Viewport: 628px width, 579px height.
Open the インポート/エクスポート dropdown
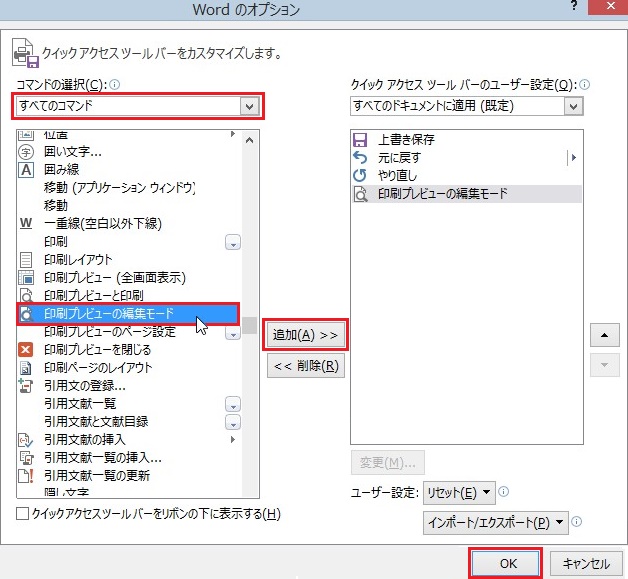(x=495, y=522)
